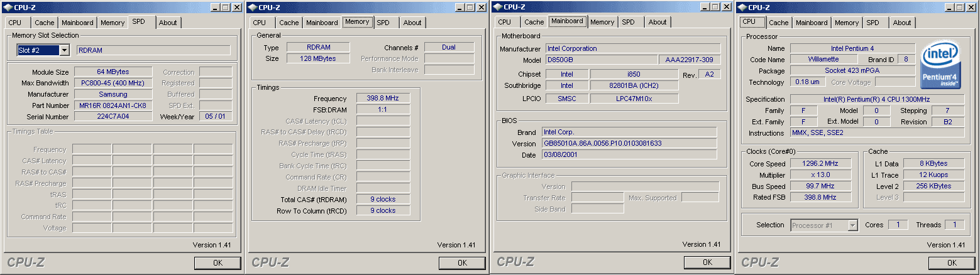Click OK in the CPU window
980x275 pixels.
[x=952, y=263]
